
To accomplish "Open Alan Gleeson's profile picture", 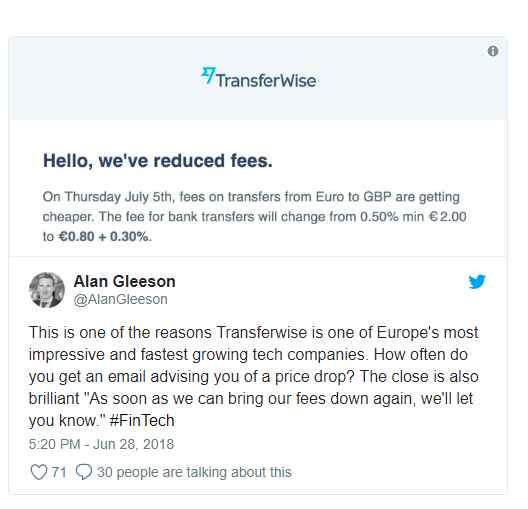I will pyautogui.click(x=47, y=290).
